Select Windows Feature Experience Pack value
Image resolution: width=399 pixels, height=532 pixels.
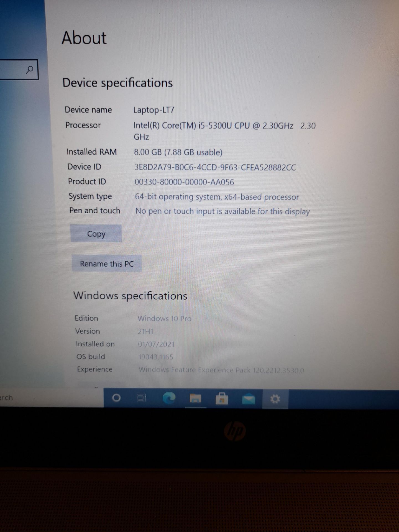pos(221,370)
